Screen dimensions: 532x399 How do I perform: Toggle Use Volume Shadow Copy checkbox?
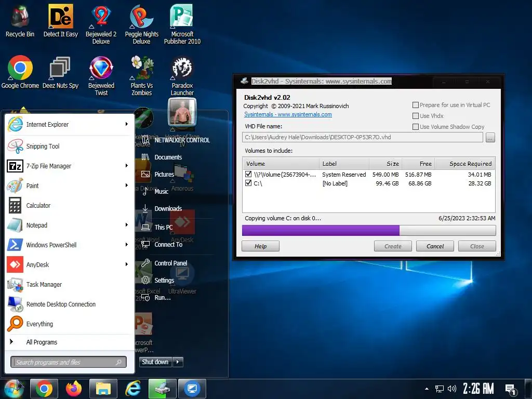(x=415, y=127)
